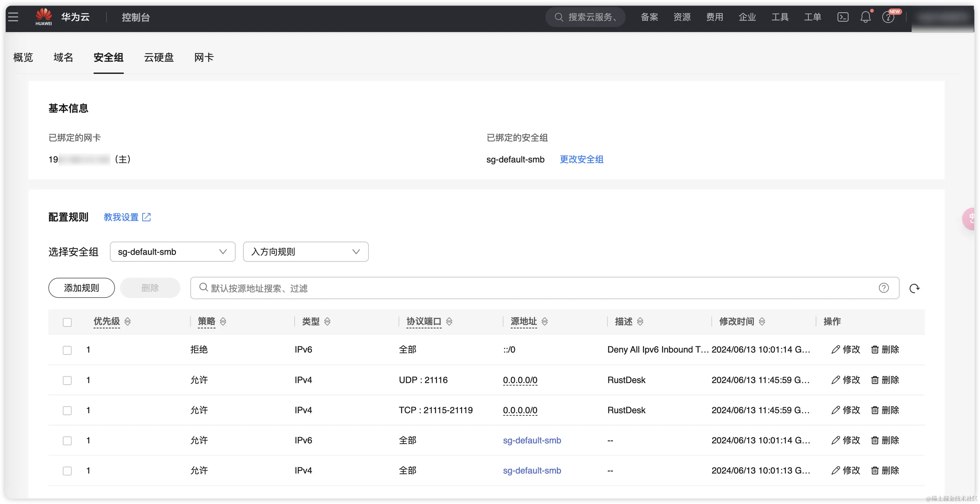980x504 pixels.
Task: Click the 控制台 console link
Action: [136, 17]
